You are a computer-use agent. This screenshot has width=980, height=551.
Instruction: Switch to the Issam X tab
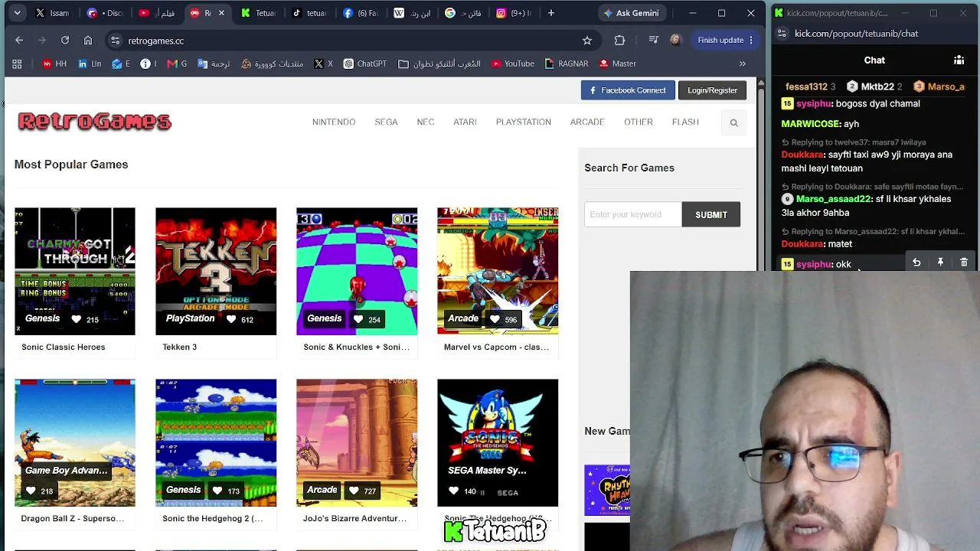[53, 13]
